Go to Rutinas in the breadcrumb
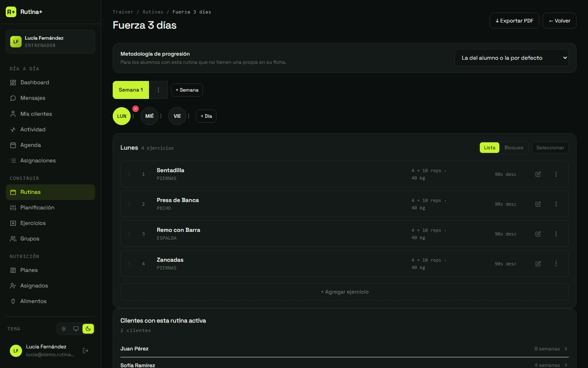This screenshot has width=588, height=368. (x=153, y=12)
